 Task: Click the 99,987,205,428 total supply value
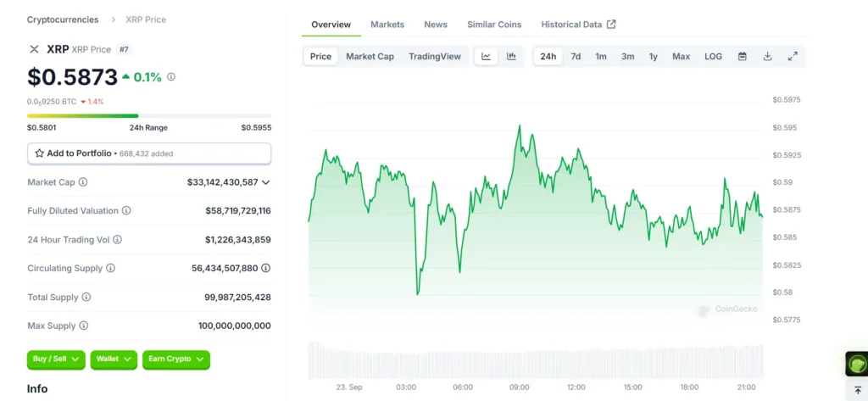(x=237, y=298)
